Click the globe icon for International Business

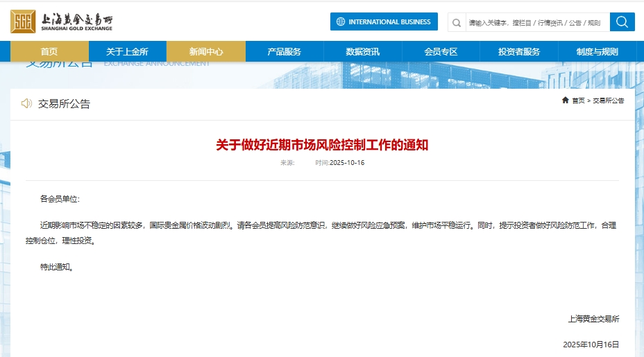point(340,21)
